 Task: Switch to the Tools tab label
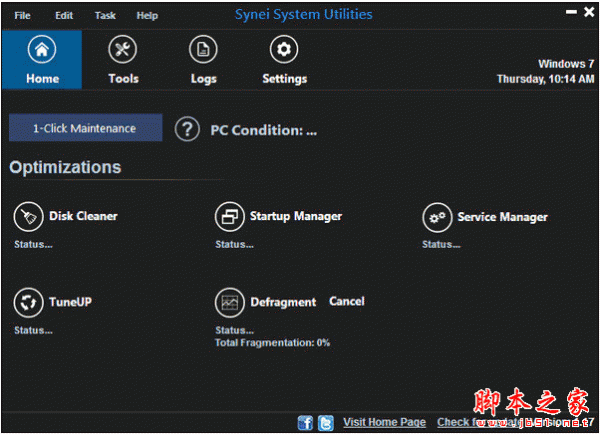[x=124, y=78]
